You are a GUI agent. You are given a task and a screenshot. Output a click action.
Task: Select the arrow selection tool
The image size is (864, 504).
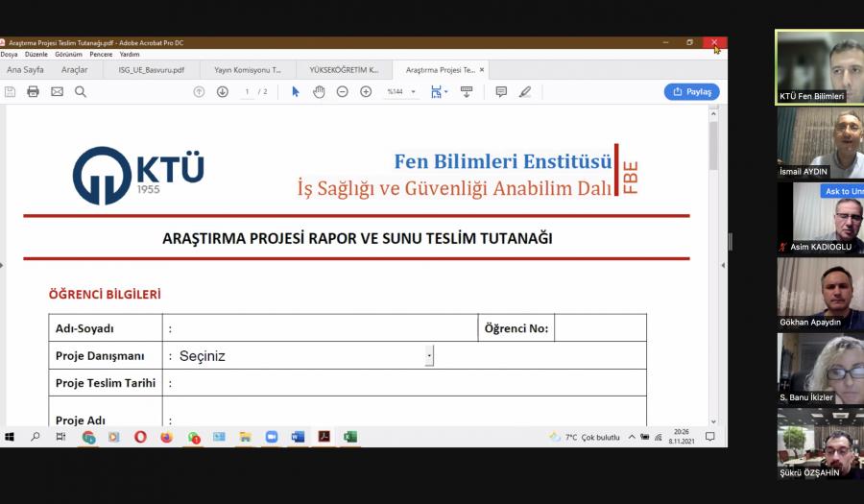pyautogui.click(x=296, y=92)
